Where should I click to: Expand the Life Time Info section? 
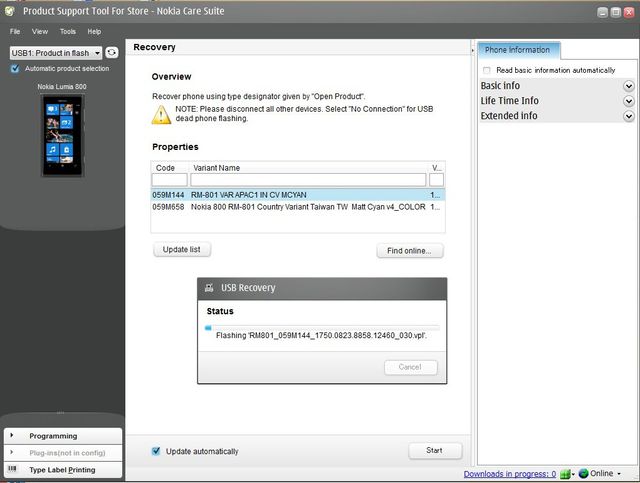click(628, 101)
